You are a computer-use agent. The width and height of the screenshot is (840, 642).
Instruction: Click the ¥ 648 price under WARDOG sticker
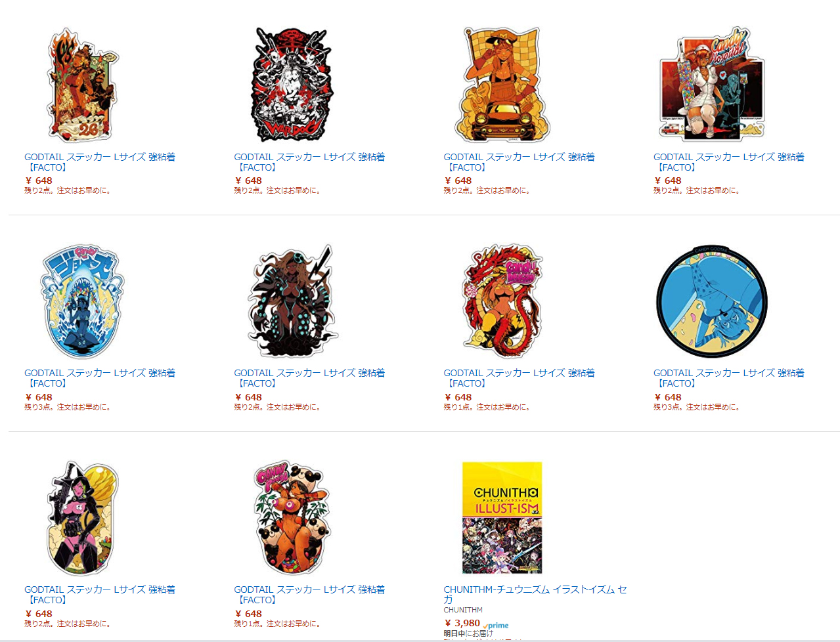click(x=248, y=181)
